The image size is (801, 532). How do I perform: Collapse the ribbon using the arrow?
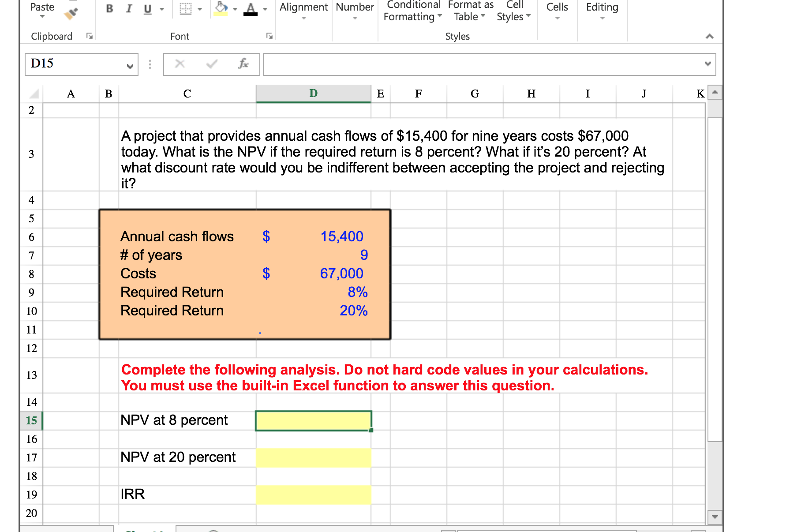coord(709,36)
